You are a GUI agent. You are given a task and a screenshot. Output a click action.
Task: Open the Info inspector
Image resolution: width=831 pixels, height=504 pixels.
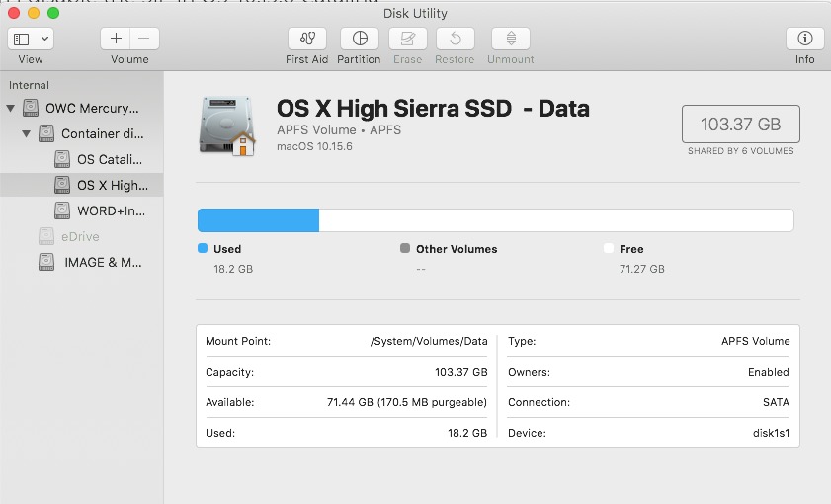(804, 39)
